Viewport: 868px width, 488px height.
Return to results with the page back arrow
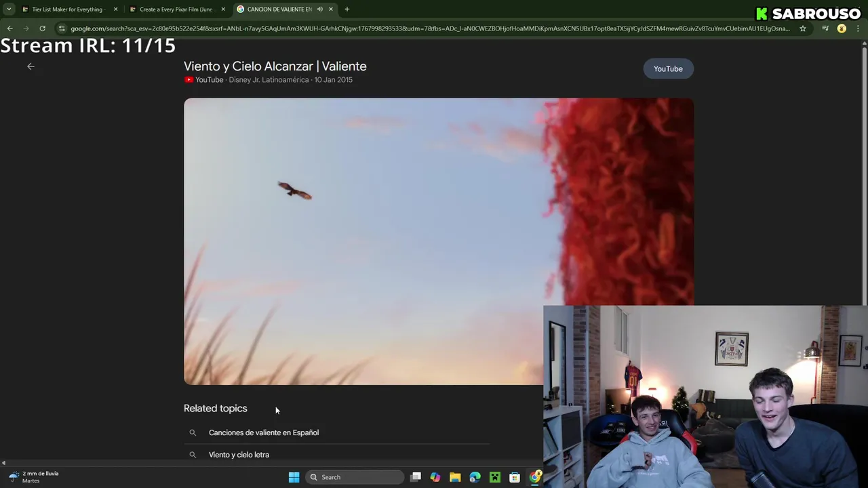pyautogui.click(x=31, y=66)
